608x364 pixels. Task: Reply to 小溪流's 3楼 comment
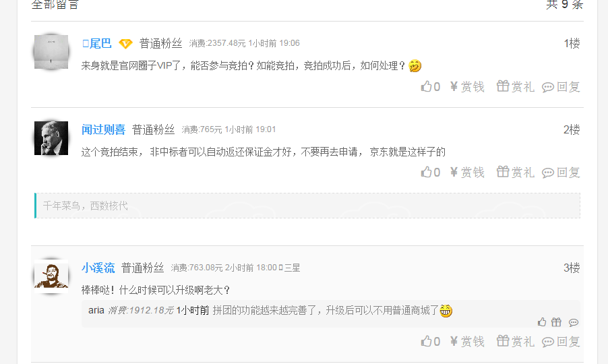pos(561,341)
